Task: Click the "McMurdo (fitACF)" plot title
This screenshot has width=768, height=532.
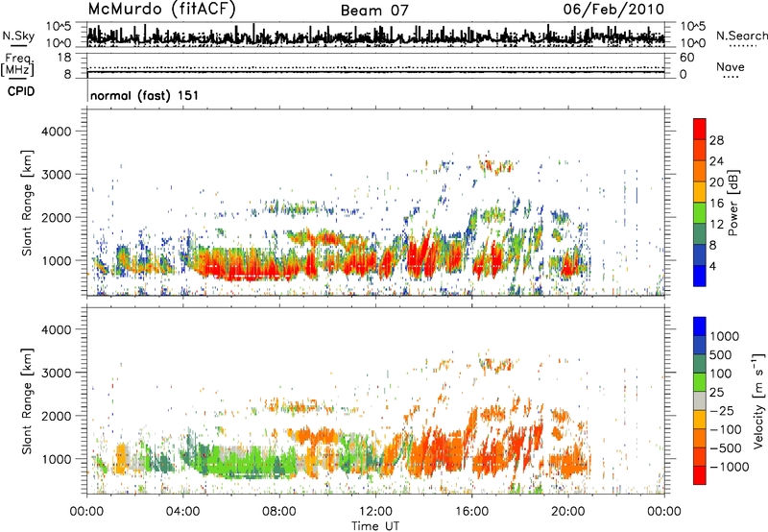Action: [x=161, y=10]
